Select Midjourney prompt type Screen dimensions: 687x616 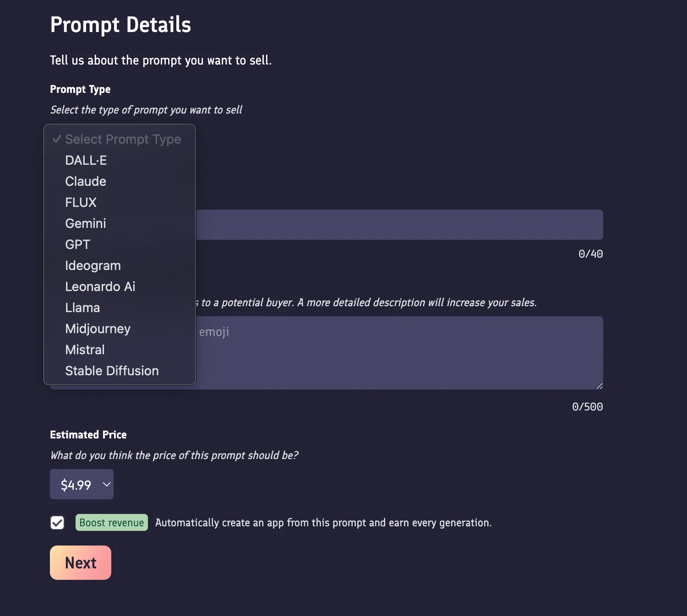pos(98,329)
